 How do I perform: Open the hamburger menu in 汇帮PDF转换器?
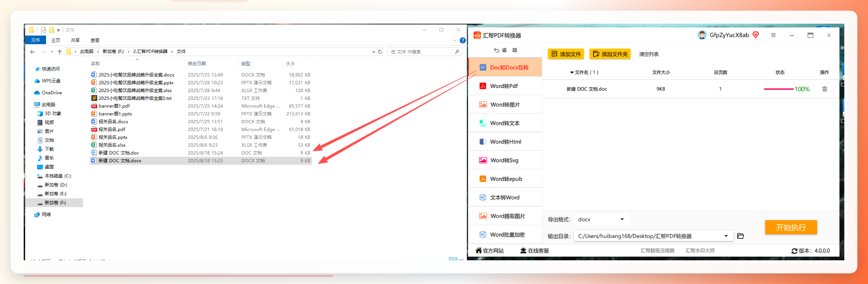coord(773,35)
